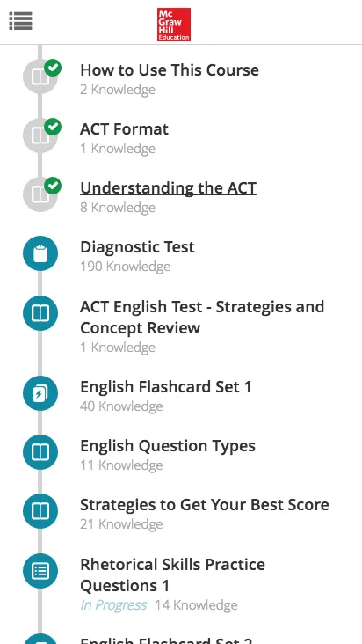
Task: Open the Understanding the ACT link
Action: (x=168, y=188)
